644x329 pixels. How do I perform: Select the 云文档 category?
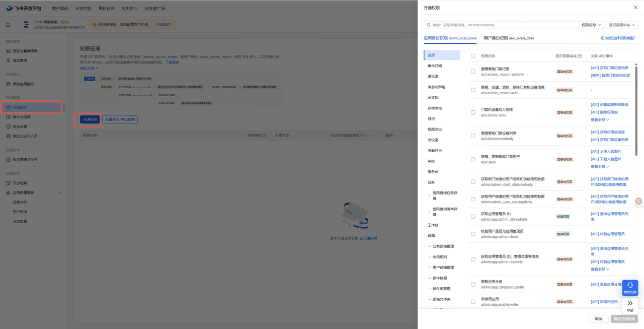[433, 98]
